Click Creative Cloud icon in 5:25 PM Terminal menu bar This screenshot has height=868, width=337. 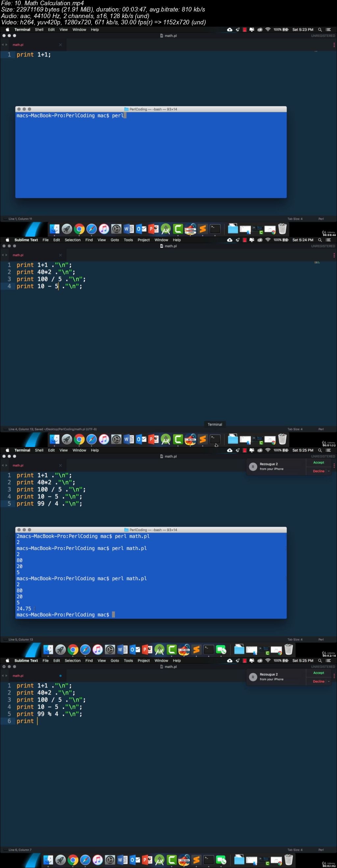[260, 450]
